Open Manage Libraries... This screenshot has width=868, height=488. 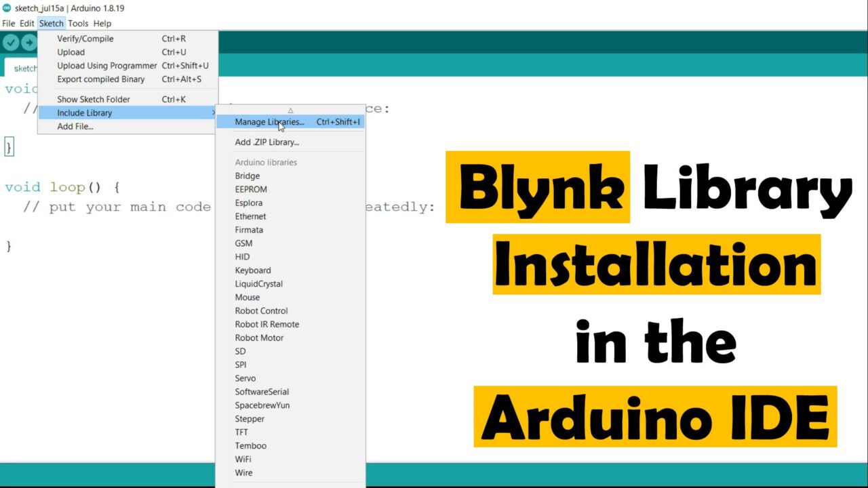click(x=290, y=122)
